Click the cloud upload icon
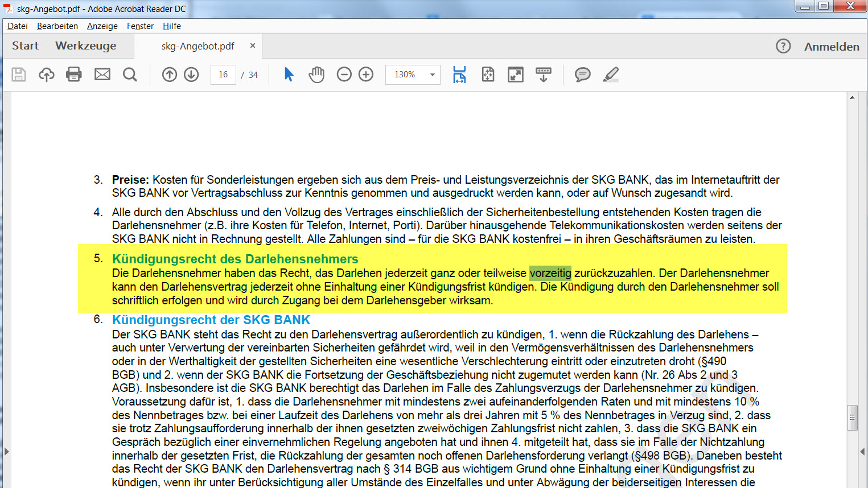868x488 pixels. [47, 75]
